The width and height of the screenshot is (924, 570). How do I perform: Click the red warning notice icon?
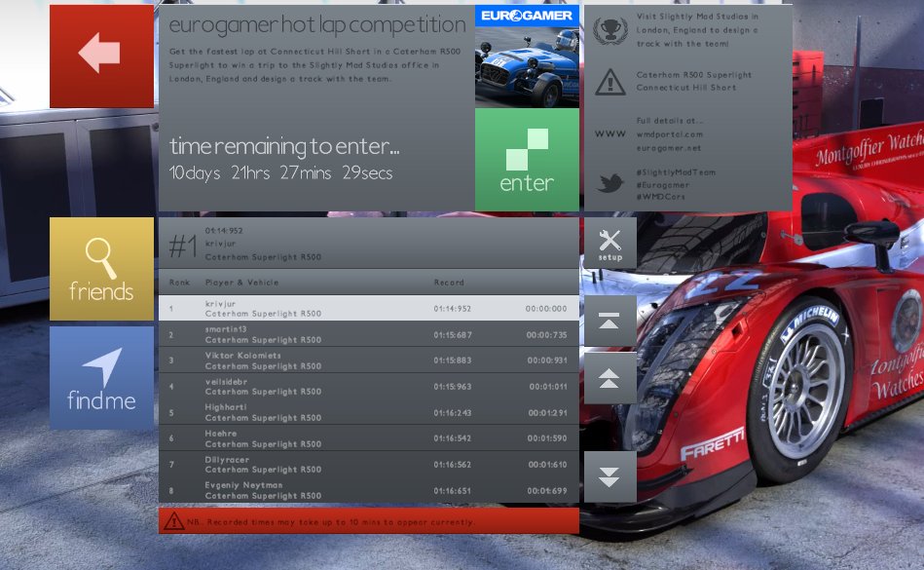coord(174,521)
